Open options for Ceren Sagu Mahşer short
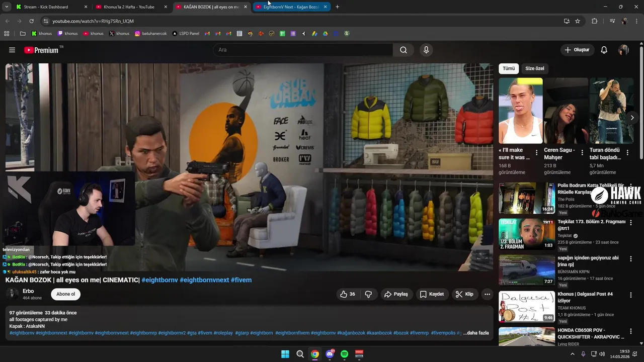The width and height of the screenshot is (644, 362). click(582, 152)
